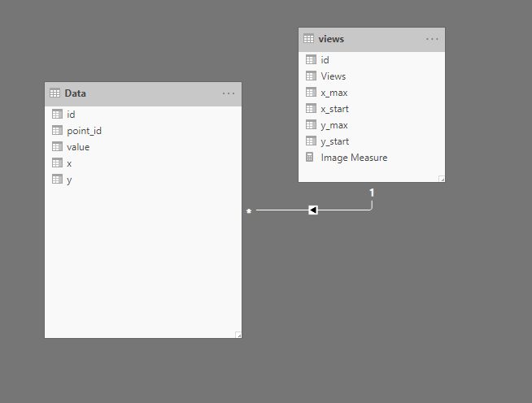Click the column icon next to value
This screenshot has width=532, height=403.
point(57,146)
